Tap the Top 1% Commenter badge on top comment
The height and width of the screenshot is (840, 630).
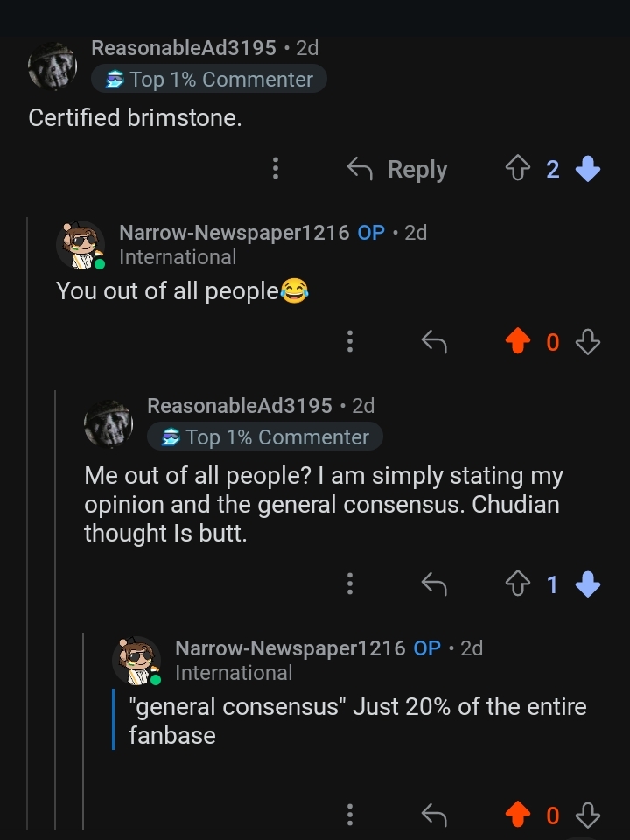(x=209, y=80)
